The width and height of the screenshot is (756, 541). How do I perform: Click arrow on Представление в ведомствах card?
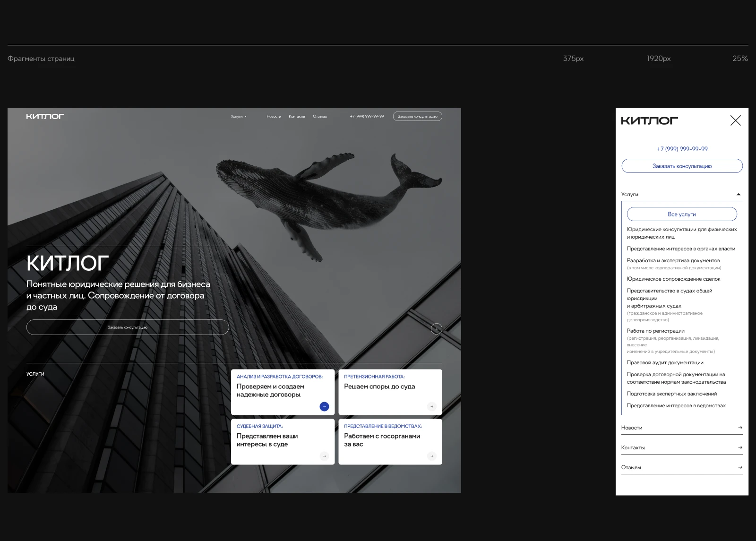(x=431, y=456)
